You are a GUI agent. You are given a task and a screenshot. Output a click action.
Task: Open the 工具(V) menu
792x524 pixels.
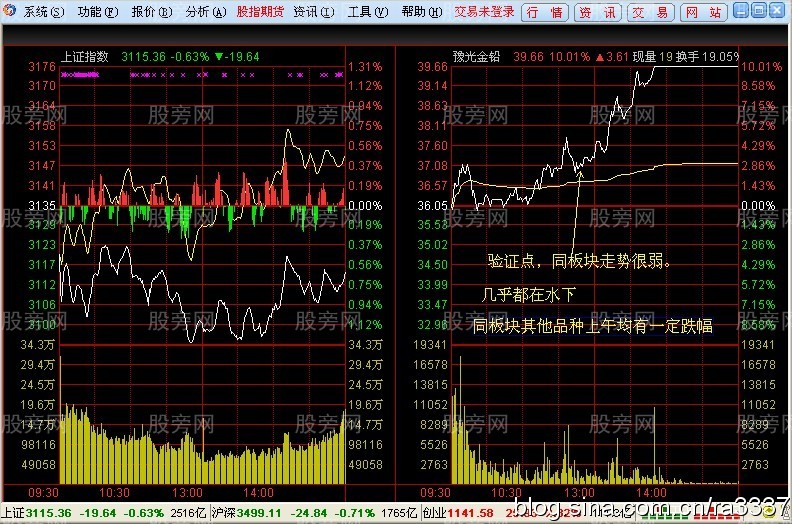(367, 11)
